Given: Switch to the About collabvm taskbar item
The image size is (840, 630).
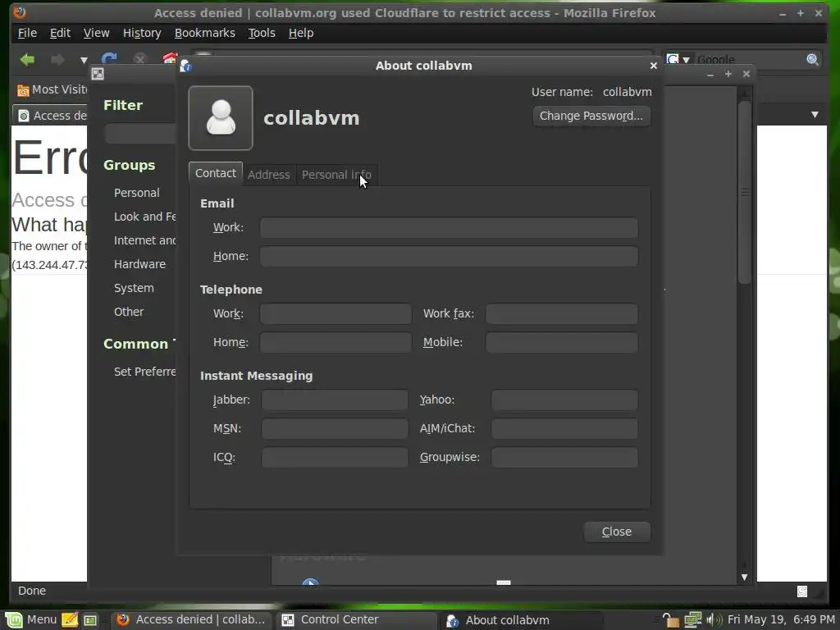Looking at the screenshot, I should pyautogui.click(x=522, y=620).
